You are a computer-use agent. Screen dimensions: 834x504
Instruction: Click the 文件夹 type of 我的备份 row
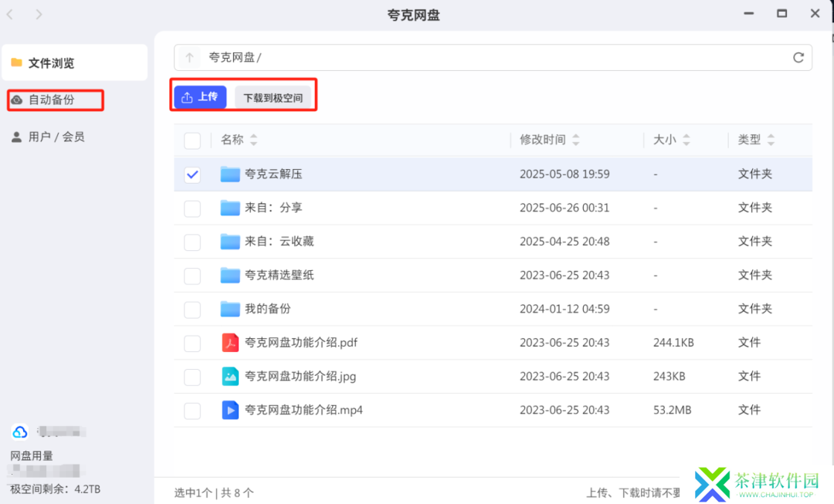(754, 309)
